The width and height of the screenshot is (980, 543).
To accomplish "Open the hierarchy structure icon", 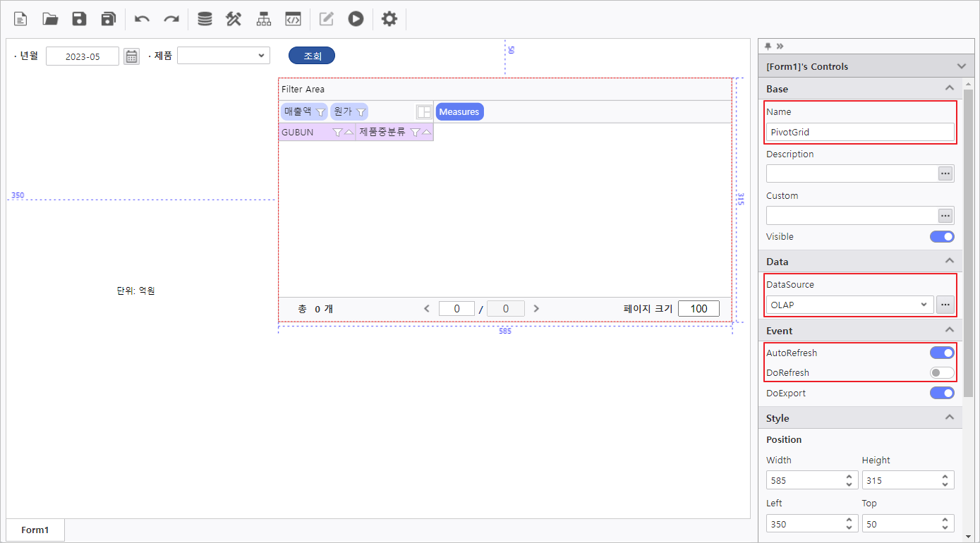I will pos(264,19).
